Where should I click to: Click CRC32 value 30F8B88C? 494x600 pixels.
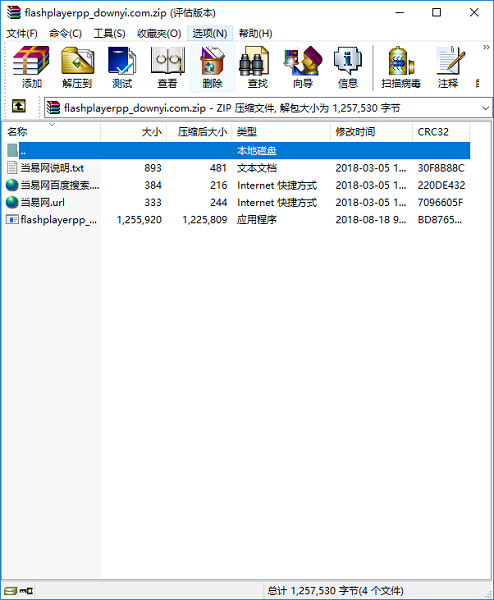[x=441, y=168]
